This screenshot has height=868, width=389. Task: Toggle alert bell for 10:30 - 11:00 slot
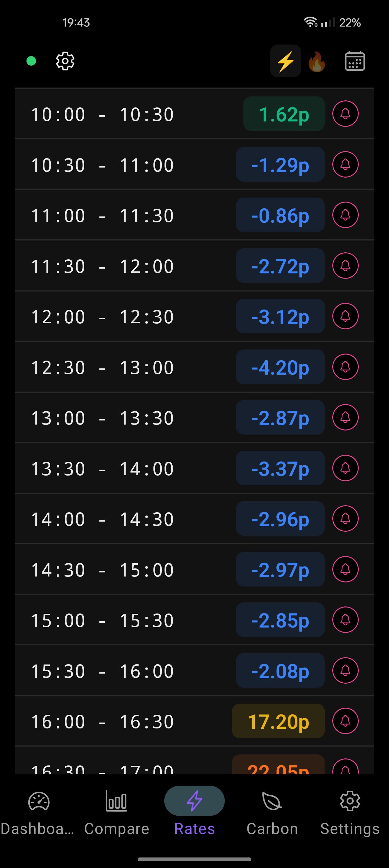(x=345, y=164)
